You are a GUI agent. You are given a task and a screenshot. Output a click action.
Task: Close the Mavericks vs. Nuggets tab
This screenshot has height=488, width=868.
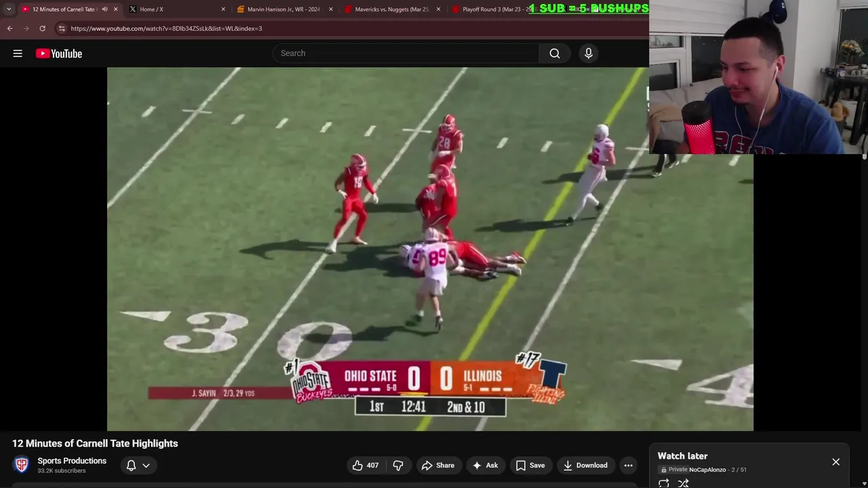[x=438, y=9]
